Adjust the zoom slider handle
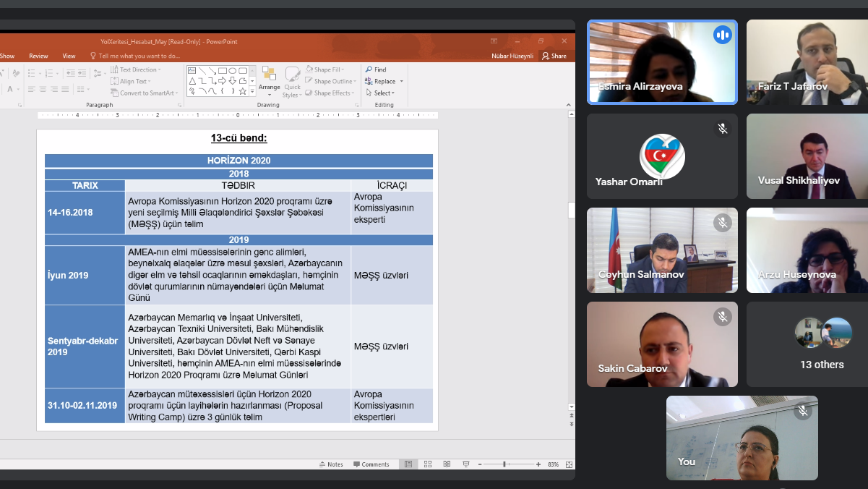The width and height of the screenshot is (868, 489). (x=504, y=464)
